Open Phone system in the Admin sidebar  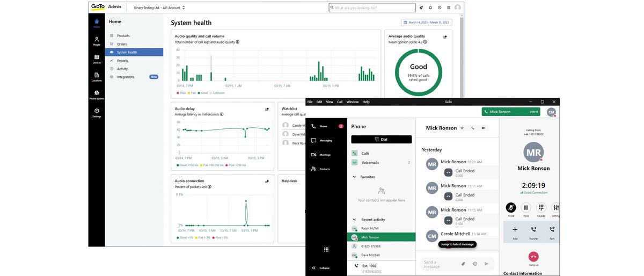coord(97,95)
